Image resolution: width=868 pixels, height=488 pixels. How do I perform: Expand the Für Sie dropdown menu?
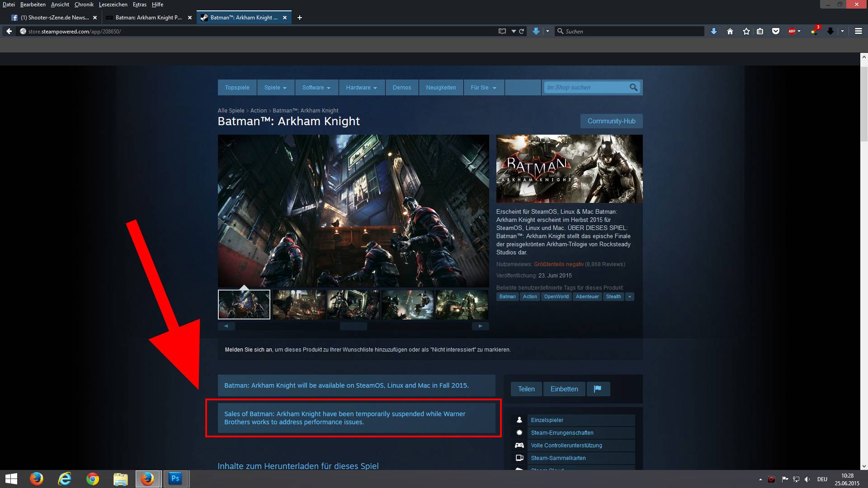[x=484, y=88]
